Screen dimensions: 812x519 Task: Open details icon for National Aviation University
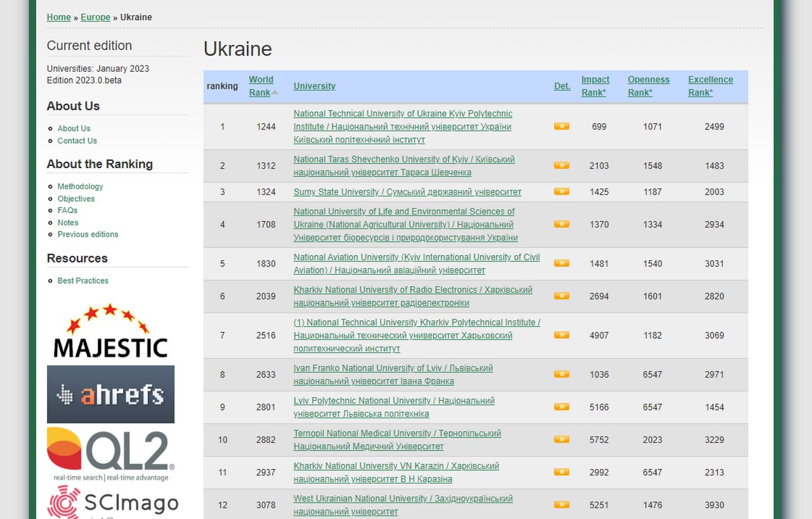point(561,263)
